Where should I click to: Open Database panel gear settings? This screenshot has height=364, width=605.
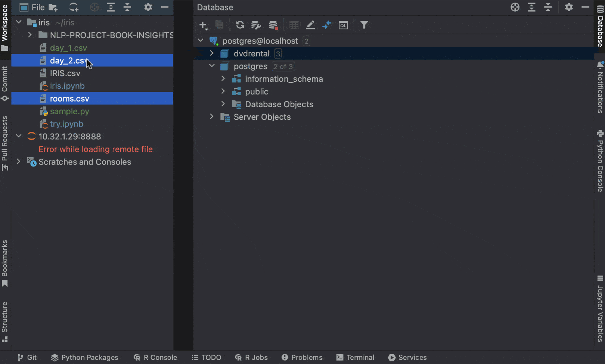click(x=569, y=7)
